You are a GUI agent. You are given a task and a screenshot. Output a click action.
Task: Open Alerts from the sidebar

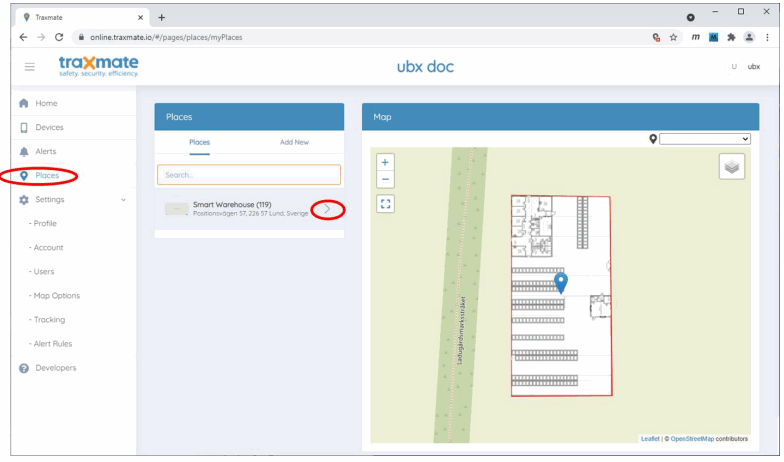[45, 152]
